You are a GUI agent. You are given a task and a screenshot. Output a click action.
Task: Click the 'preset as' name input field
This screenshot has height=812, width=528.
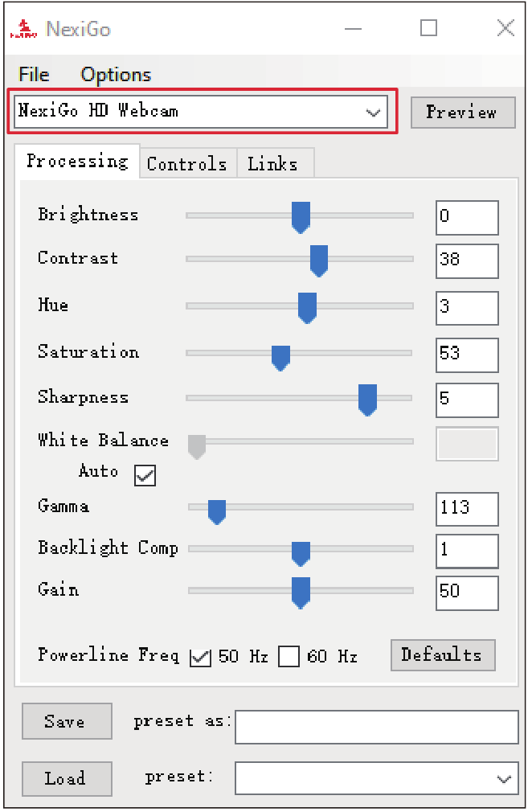click(376, 727)
